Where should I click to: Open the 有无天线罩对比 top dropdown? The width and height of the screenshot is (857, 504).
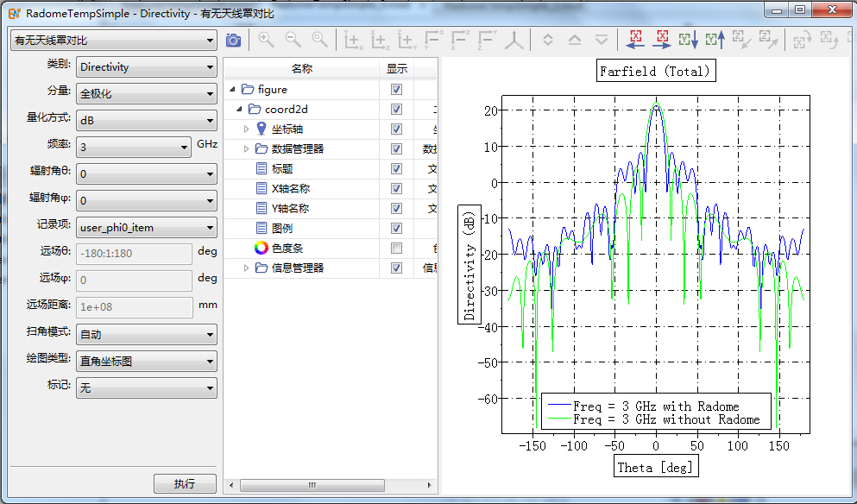114,41
